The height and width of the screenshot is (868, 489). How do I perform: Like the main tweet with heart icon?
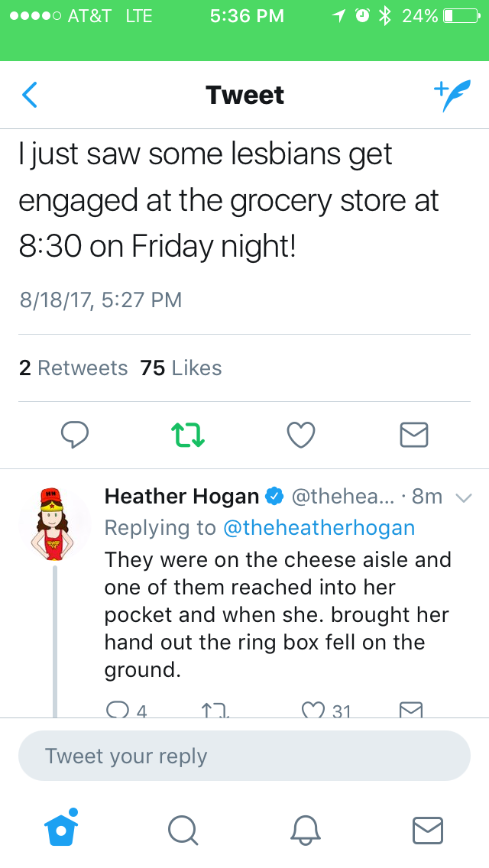[300, 435]
